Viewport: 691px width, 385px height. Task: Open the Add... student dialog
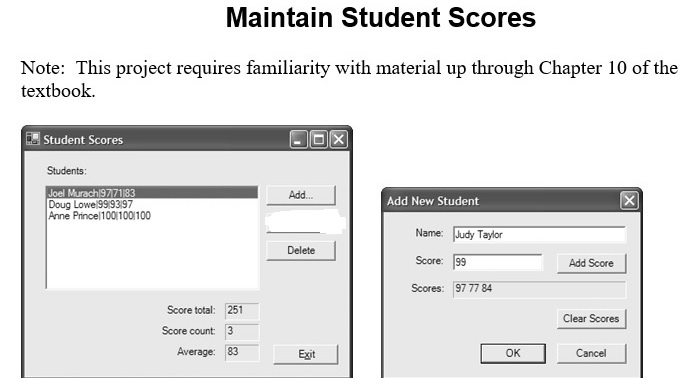[301, 195]
